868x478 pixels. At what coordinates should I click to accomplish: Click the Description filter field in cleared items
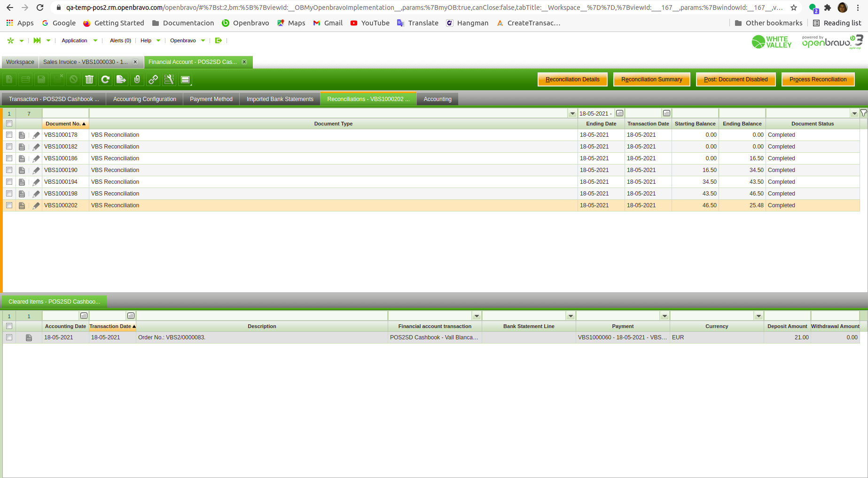click(262, 316)
